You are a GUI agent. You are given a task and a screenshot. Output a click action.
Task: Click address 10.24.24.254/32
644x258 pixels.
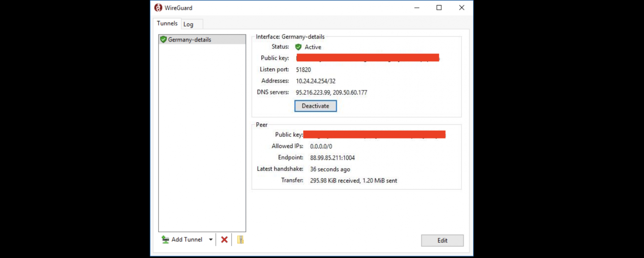316,81
